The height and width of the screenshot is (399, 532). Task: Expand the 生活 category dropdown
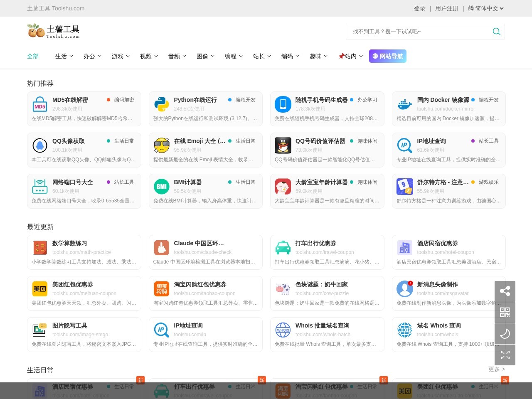click(x=64, y=56)
